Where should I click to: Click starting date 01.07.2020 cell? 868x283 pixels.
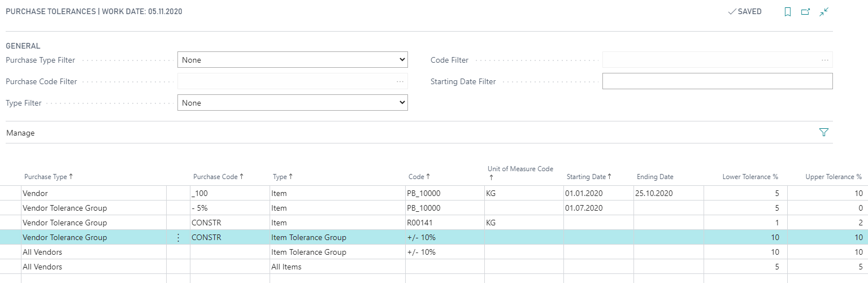coord(598,208)
